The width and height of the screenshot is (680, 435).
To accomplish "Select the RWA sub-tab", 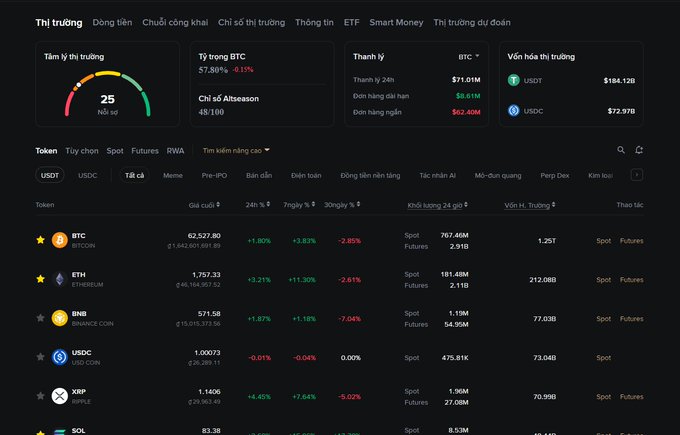I will 176,150.
